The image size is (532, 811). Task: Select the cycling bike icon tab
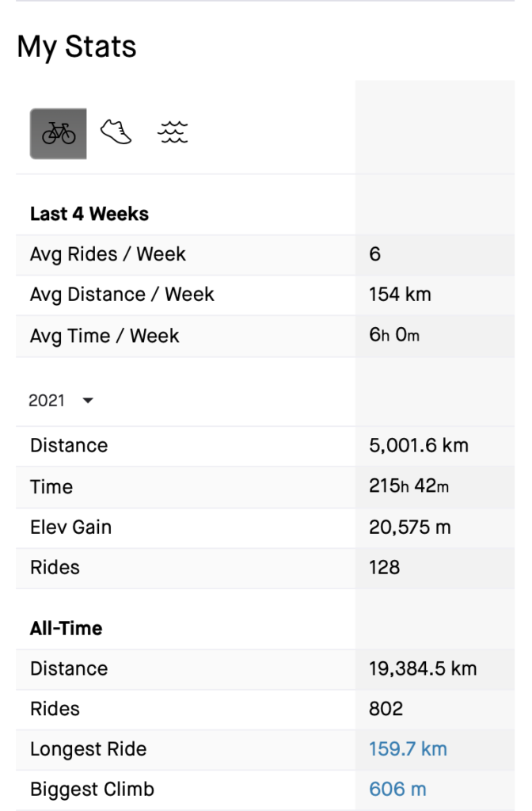coord(59,133)
